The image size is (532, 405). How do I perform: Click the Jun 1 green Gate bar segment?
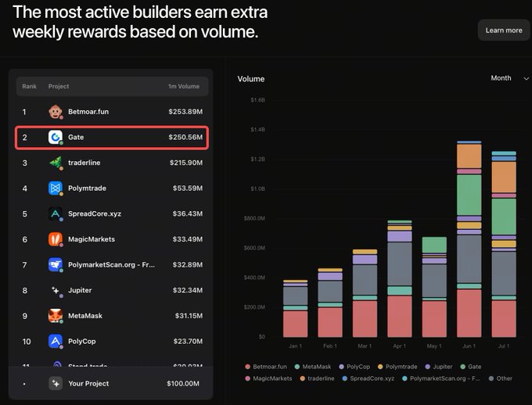pyautogui.click(x=469, y=195)
